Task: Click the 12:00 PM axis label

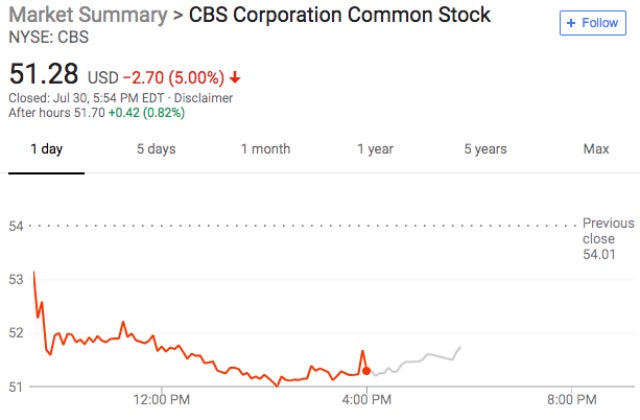Action: click(x=162, y=400)
